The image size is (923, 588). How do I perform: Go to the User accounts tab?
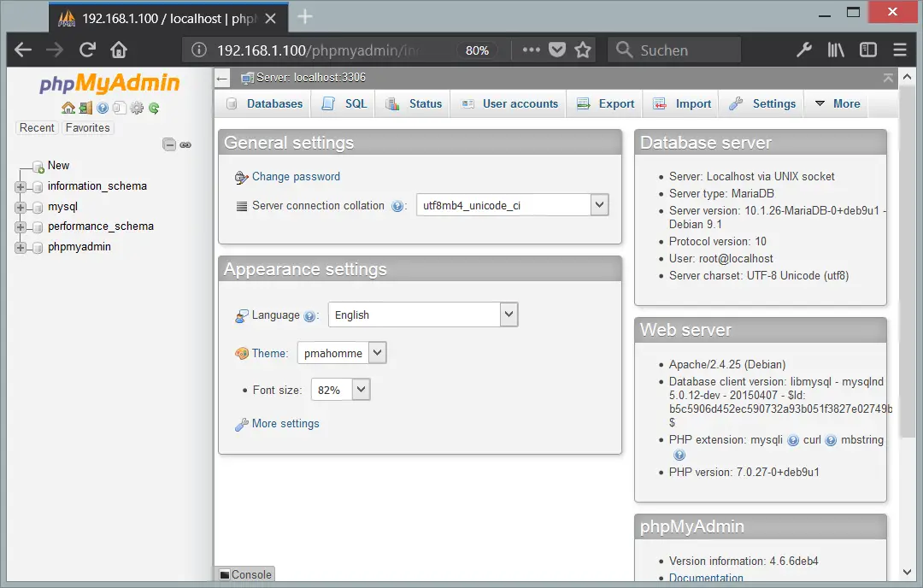click(509, 103)
